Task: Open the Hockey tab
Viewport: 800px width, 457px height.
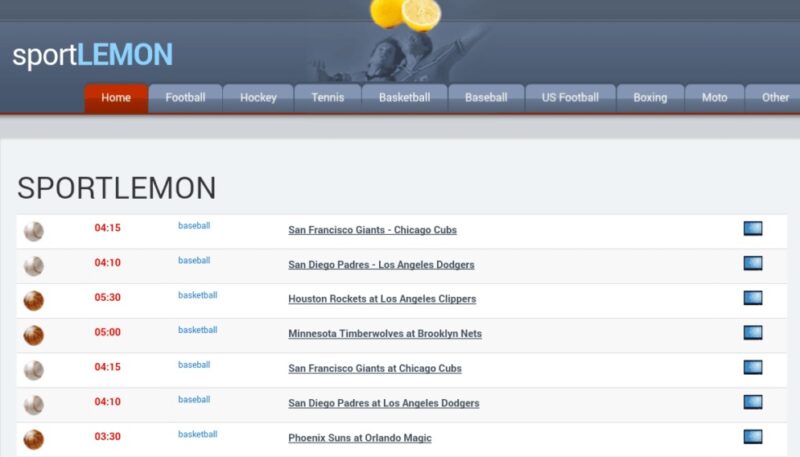Action: tap(258, 98)
